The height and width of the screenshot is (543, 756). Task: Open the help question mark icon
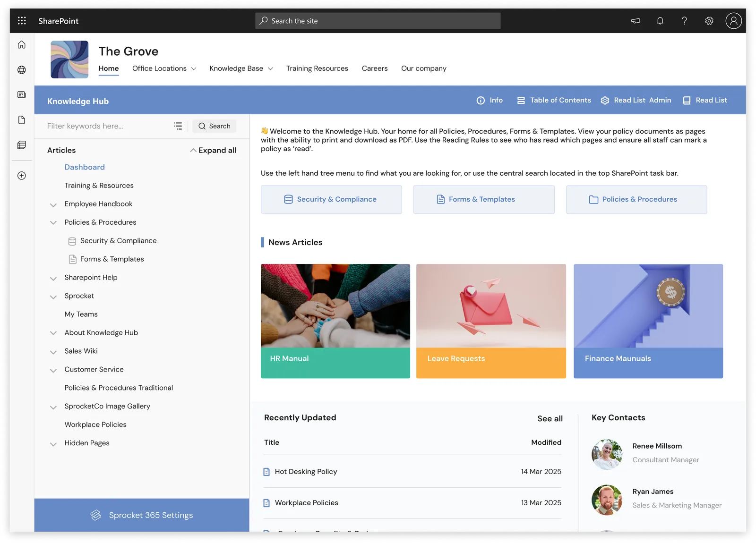684,21
